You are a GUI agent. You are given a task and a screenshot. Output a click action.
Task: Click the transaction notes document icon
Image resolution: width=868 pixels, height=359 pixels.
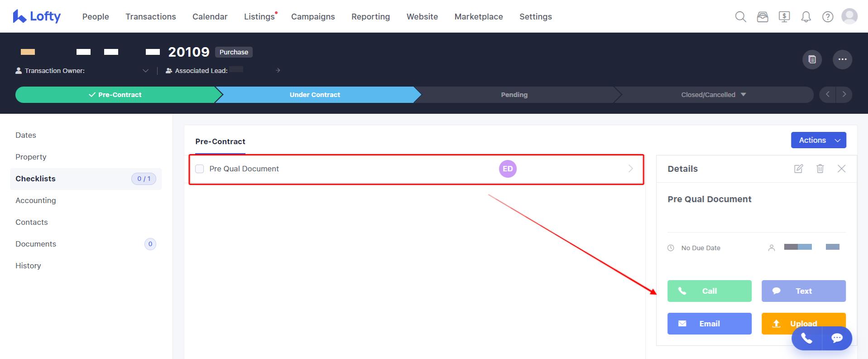812,59
